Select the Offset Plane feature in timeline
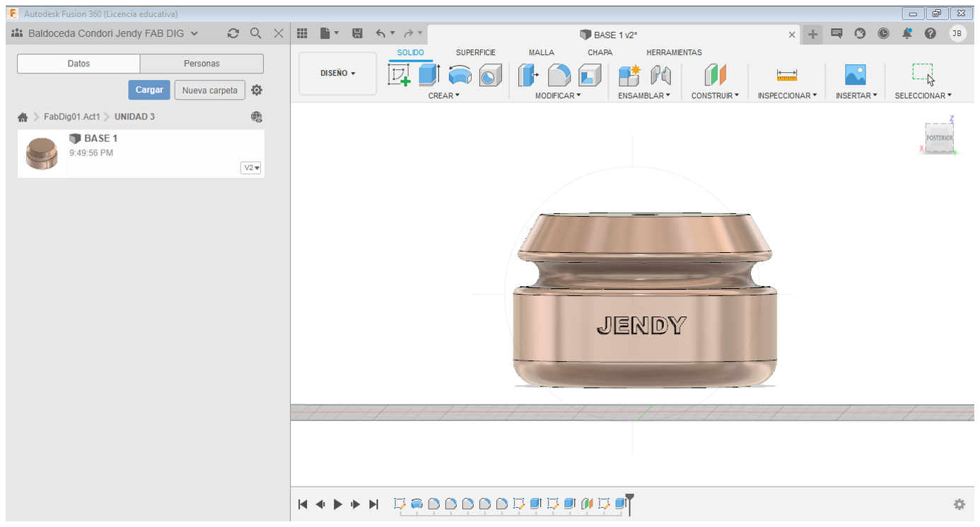The image size is (980, 527). tap(587, 504)
